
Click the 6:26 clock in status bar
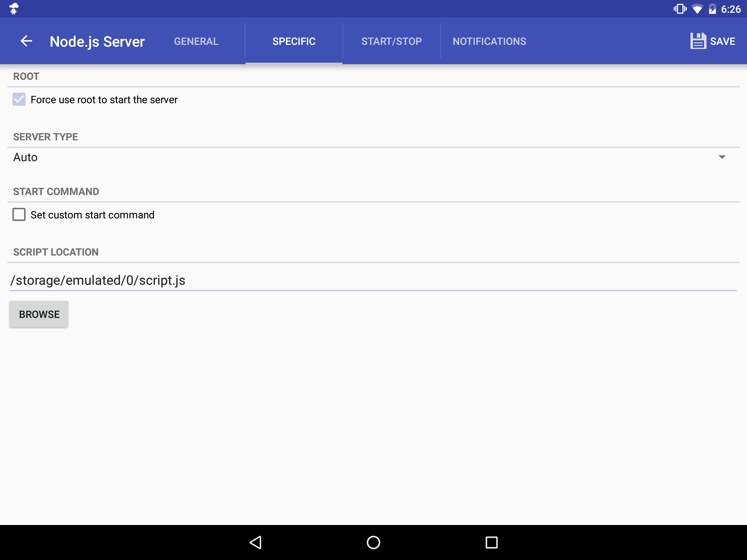point(731,9)
